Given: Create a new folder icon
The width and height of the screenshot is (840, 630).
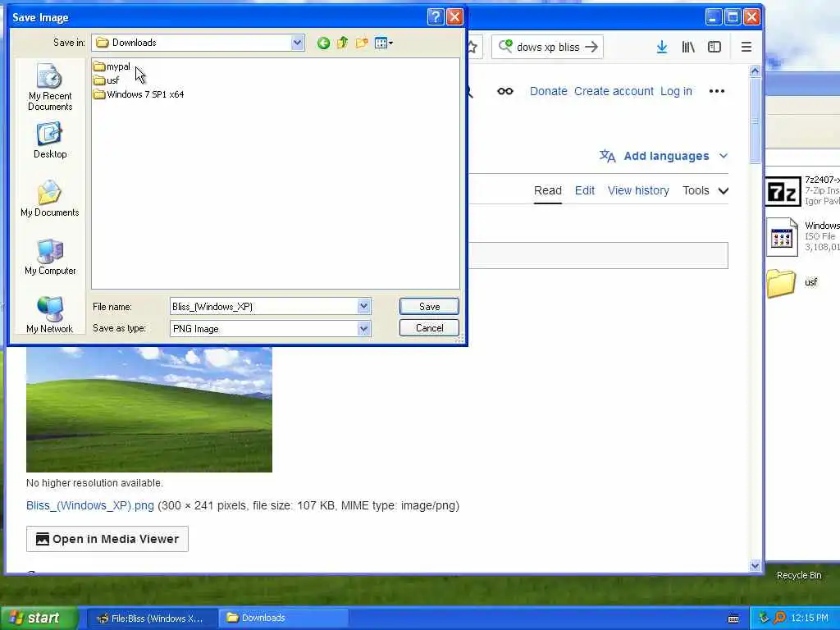Looking at the screenshot, I should 362,43.
